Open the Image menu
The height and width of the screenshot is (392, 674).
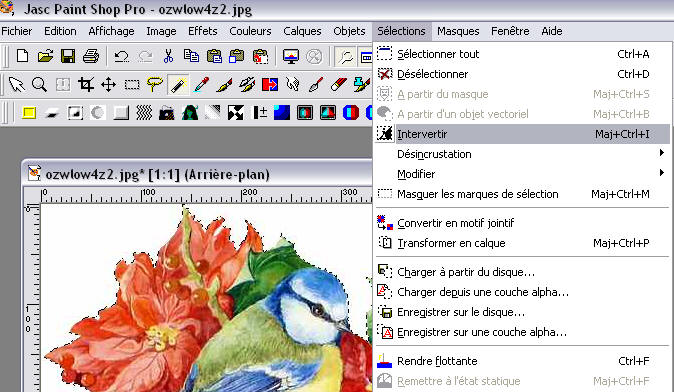point(161,31)
